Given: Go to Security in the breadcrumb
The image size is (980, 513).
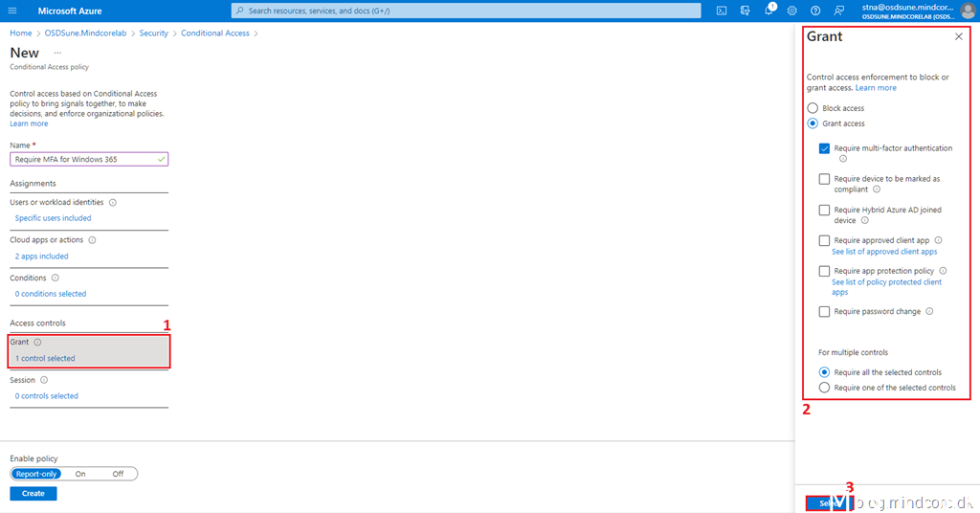Looking at the screenshot, I should pos(153,33).
